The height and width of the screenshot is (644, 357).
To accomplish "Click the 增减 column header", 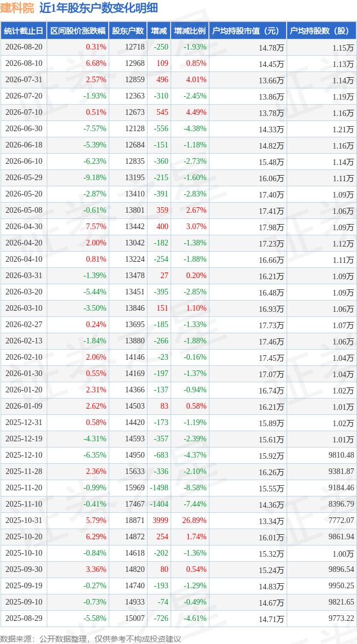I will click(x=159, y=31).
